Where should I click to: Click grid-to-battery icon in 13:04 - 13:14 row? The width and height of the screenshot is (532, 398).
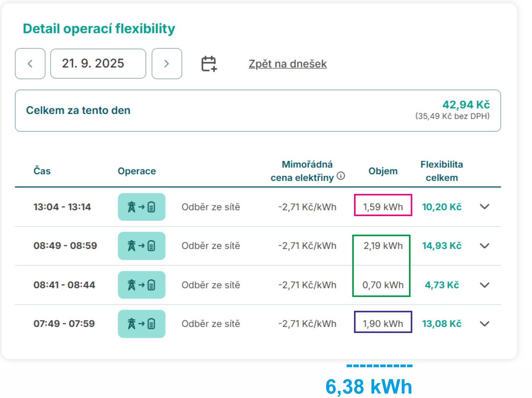(142, 207)
